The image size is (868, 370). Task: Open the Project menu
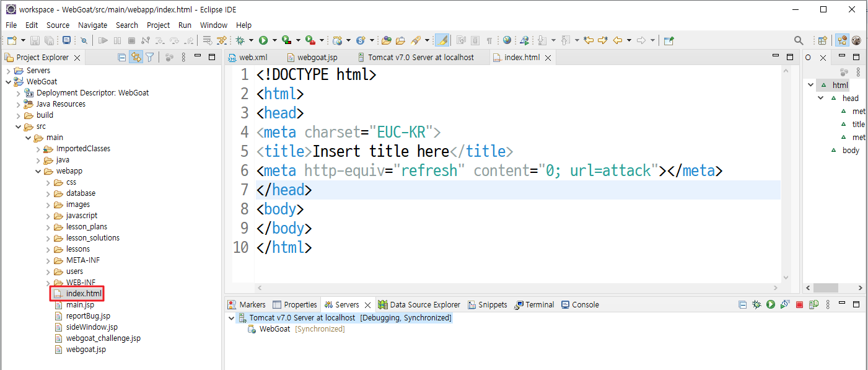coord(158,25)
